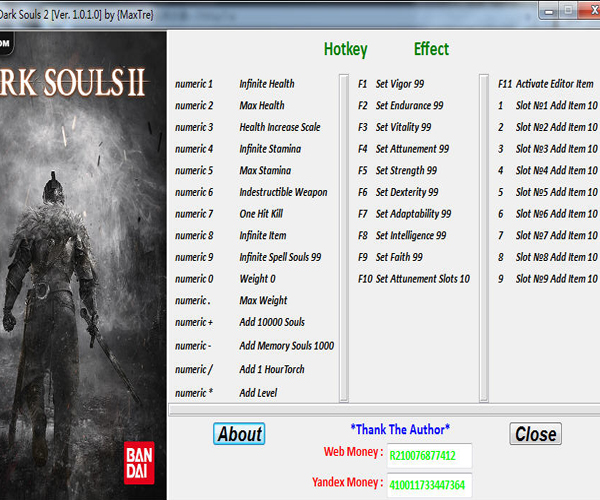The image size is (600, 500).
Task: Click the second vertical scrollbar after F-key list
Action: click(x=484, y=238)
